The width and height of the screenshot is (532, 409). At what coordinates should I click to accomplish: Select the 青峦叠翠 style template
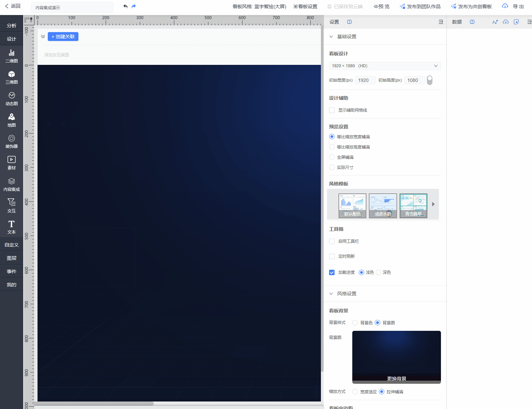tap(413, 206)
